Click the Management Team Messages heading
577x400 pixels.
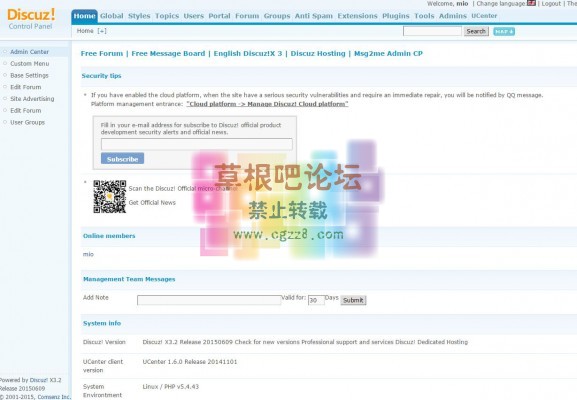129,279
